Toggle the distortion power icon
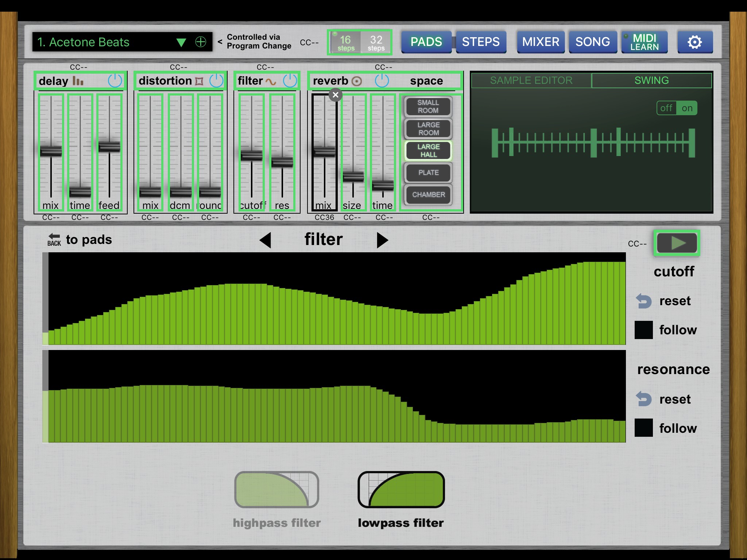The image size is (747, 560). click(216, 81)
